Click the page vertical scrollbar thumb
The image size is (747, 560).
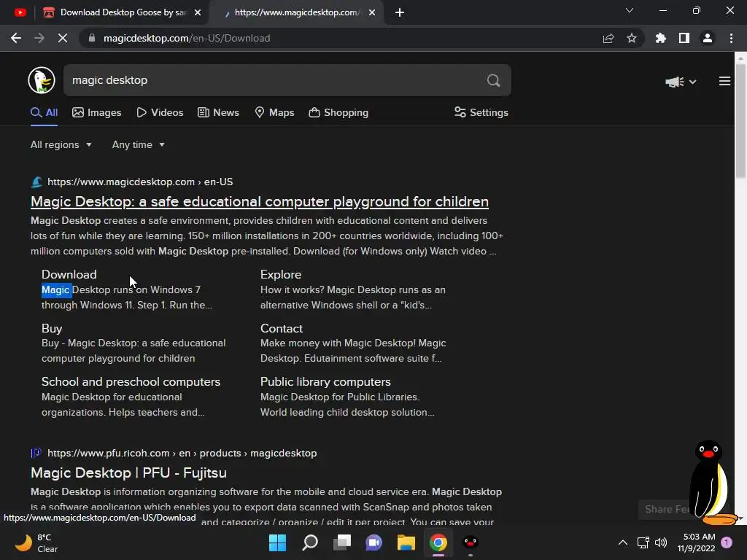(740, 122)
